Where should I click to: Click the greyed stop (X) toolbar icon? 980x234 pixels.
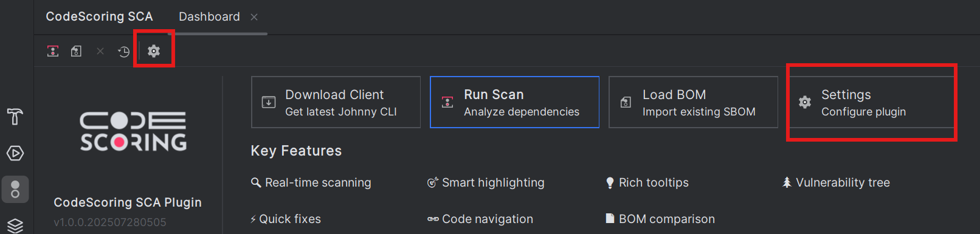[x=100, y=51]
